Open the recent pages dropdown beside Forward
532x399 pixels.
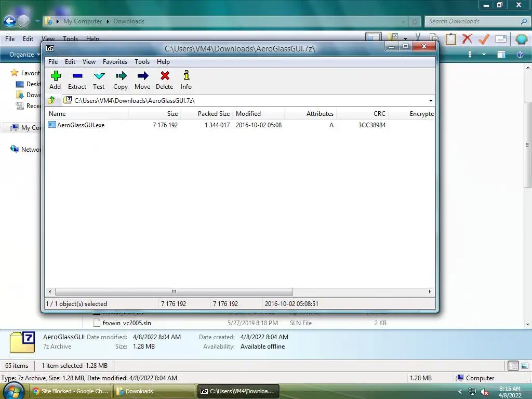(x=37, y=21)
